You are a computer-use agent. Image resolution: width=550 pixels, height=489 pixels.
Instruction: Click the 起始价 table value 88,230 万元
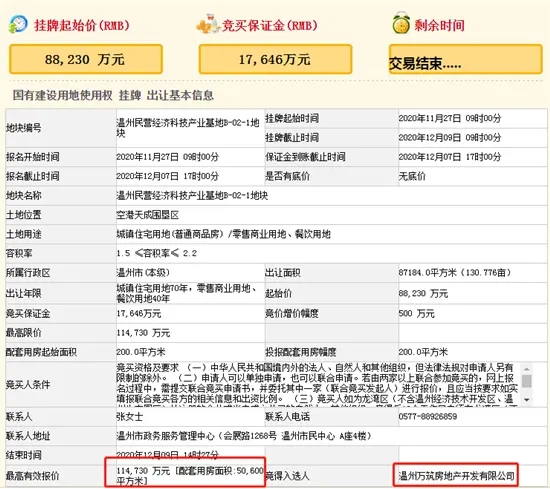pyautogui.click(x=423, y=293)
